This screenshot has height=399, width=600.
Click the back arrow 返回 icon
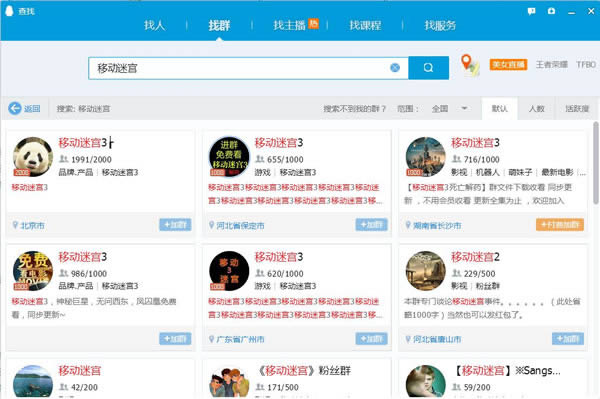pyautogui.click(x=15, y=108)
